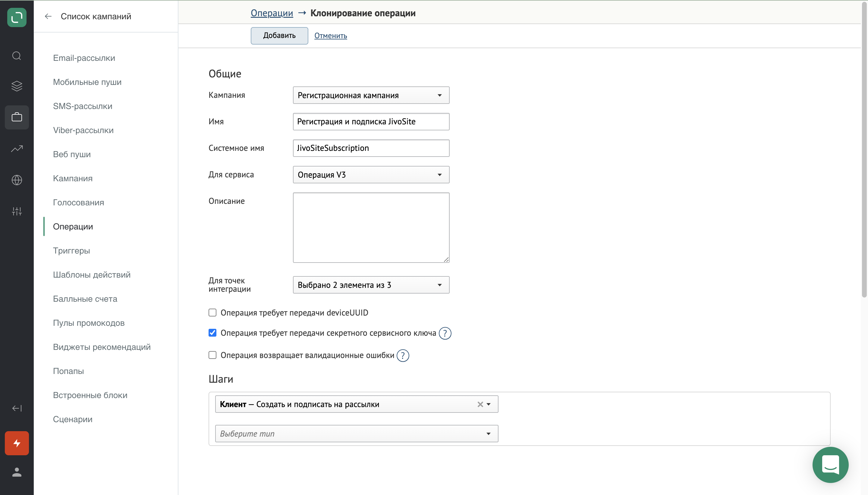
Task: Open the Кампания dropdown
Action: point(371,95)
